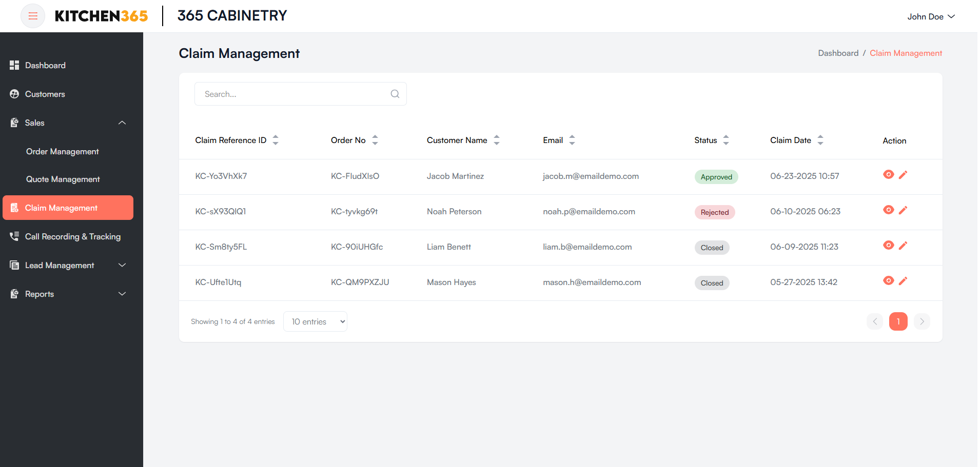Sort table by Status column
This screenshot has width=980, height=467.
(726, 140)
